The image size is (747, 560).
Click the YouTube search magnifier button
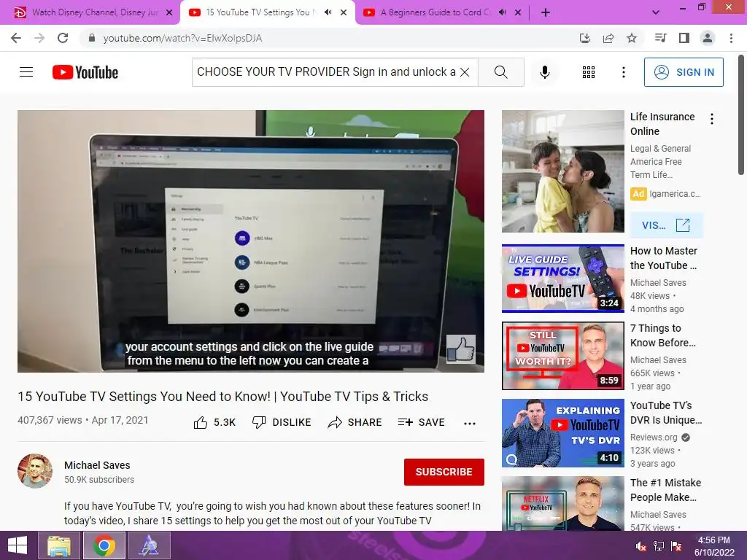[500, 72]
